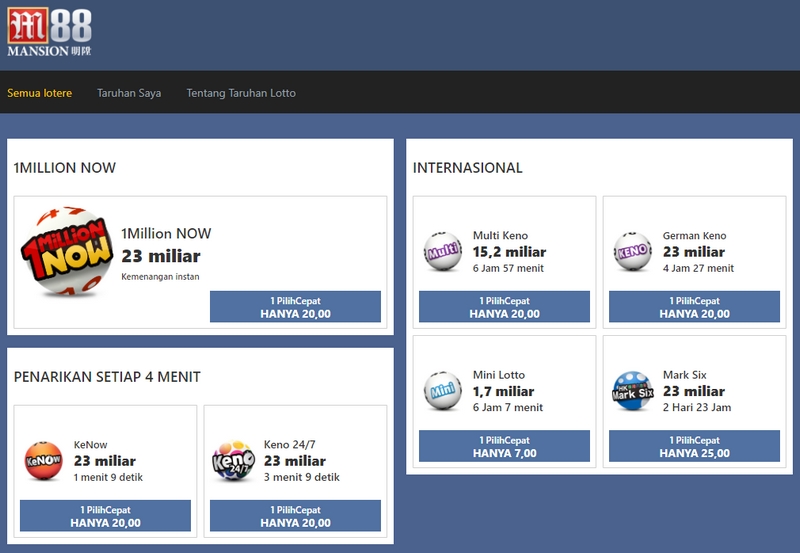Viewport: 800px width, 553px height.
Task: Open the Mark Six title
Action: (685, 374)
